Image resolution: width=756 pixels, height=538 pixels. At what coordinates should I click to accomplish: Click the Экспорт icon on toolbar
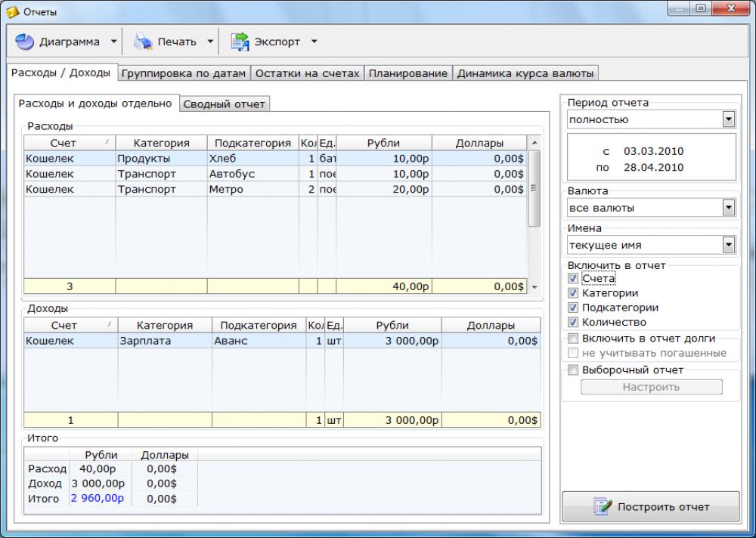pyautogui.click(x=240, y=41)
